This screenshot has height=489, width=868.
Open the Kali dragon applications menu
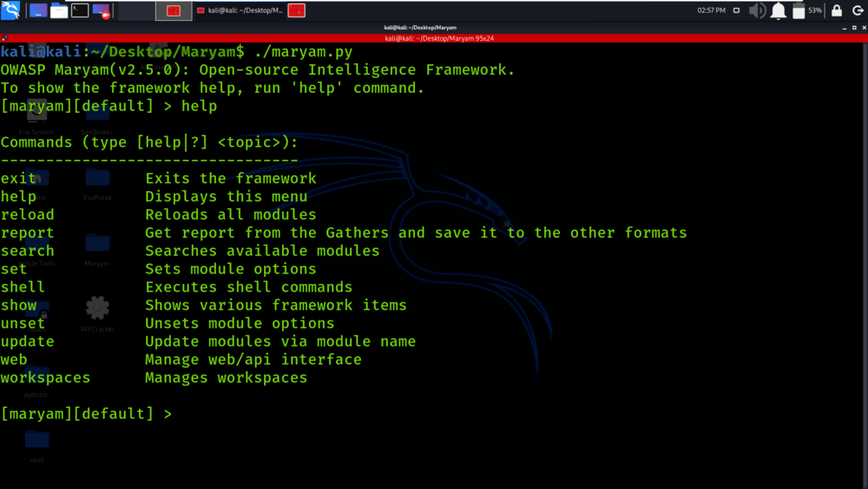pos(10,10)
